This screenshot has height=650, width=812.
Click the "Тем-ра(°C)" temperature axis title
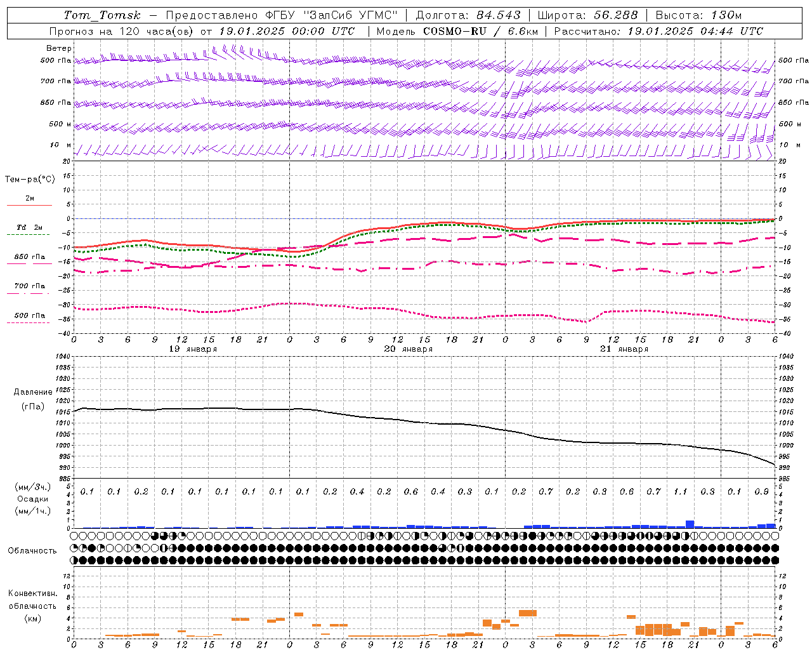30,180
